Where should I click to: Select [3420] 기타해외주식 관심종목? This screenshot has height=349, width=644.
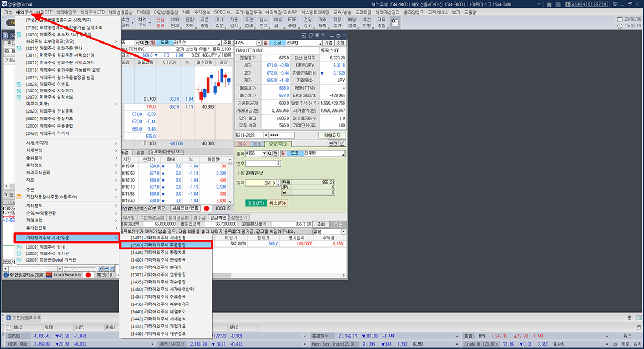tap(166, 260)
